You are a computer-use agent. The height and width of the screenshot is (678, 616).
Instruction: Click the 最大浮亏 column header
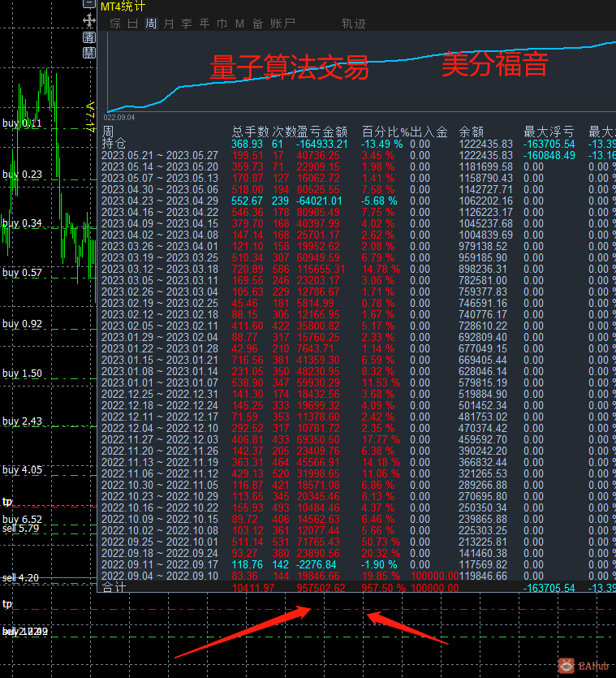click(x=549, y=132)
